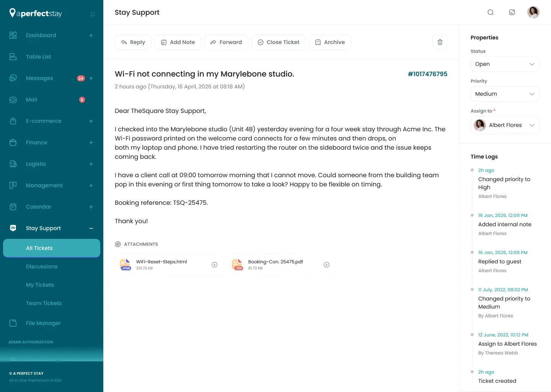Image resolution: width=551 pixels, height=392 pixels.
Task: Click the E-commerce bag icon
Action: [13, 121]
